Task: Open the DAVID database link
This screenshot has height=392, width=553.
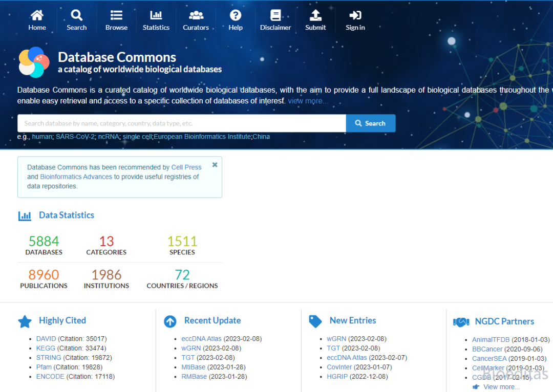Action: tap(46, 338)
